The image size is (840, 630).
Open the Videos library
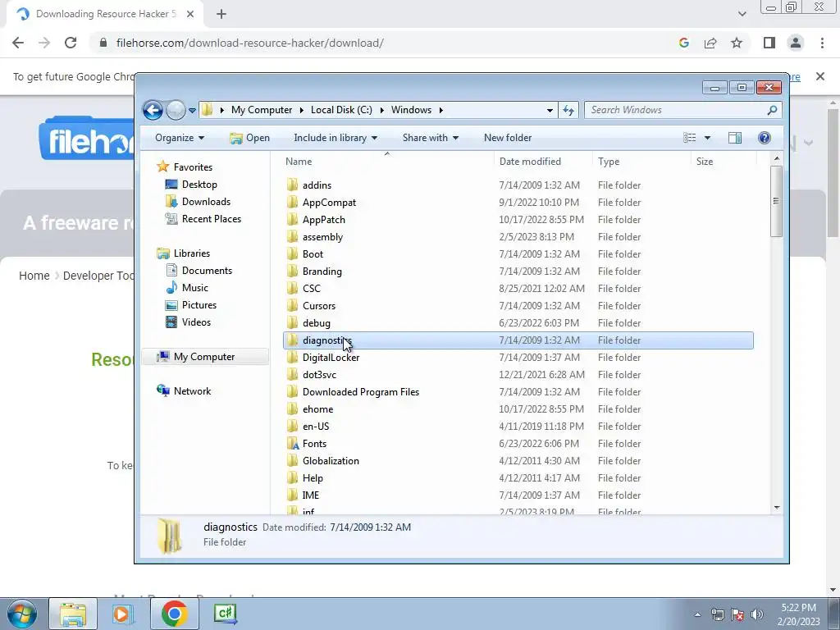click(x=196, y=322)
